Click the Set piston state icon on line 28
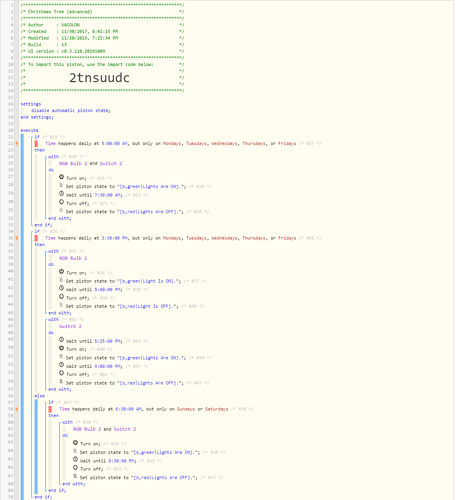This screenshot has height=500, width=456. point(61,185)
